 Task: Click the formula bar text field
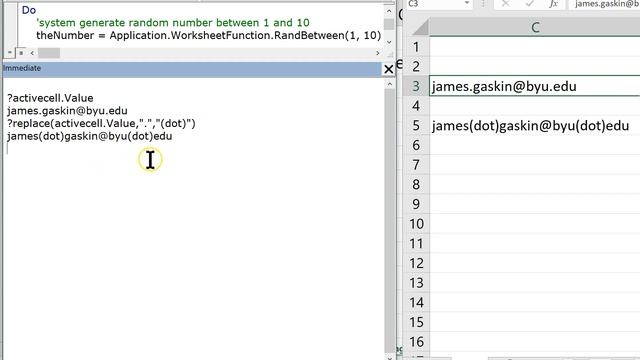[605, 4]
